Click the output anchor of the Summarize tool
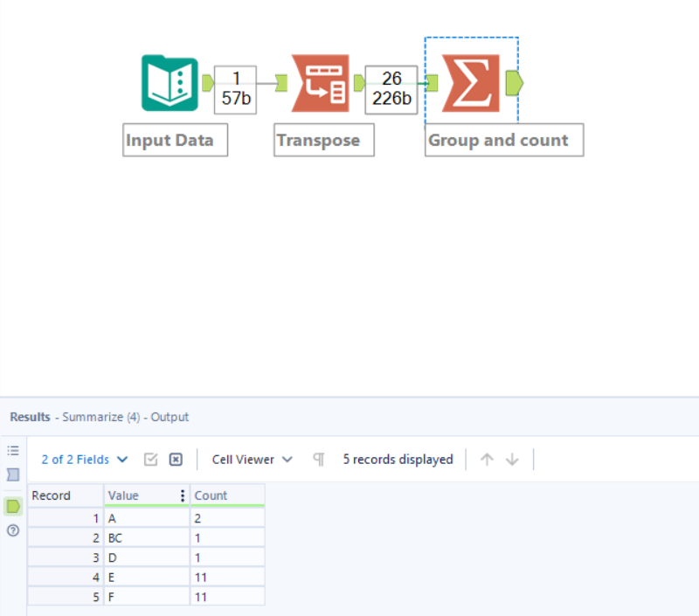 [x=515, y=83]
